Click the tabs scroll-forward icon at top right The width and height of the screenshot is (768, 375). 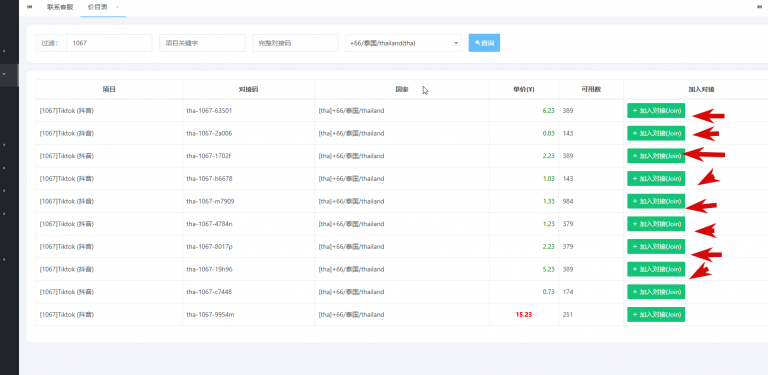pyautogui.click(x=760, y=7)
